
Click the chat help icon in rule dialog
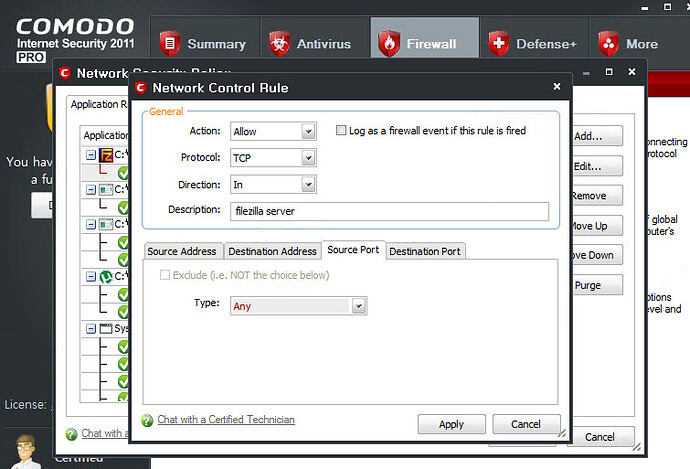click(147, 421)
